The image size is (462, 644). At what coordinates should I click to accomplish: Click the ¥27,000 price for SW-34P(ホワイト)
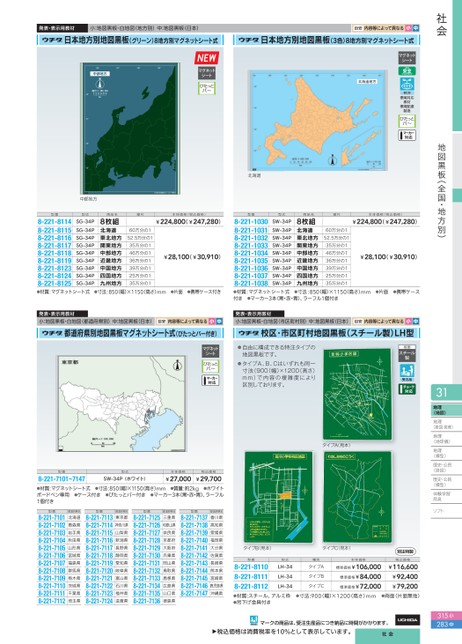point(178,479)
